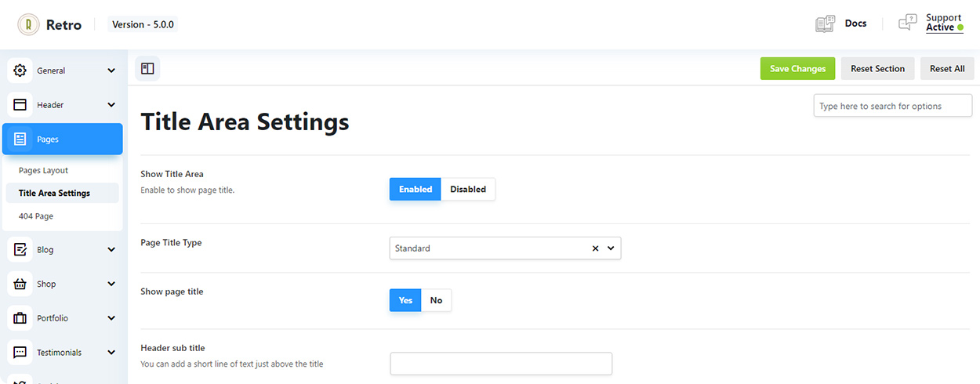980x384 pixels.
Task: Select the Shop basket icon
Action: 20,284
